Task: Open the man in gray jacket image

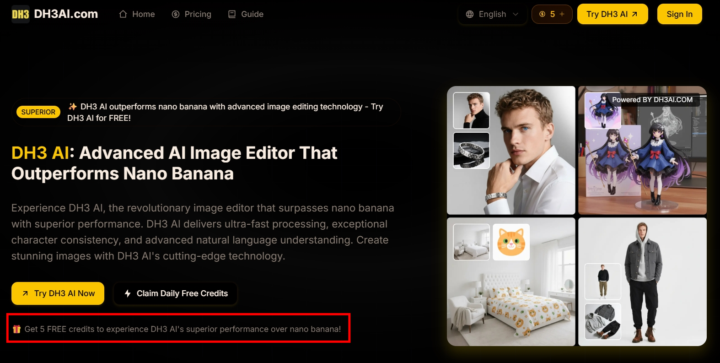Action: pos(642,282)
